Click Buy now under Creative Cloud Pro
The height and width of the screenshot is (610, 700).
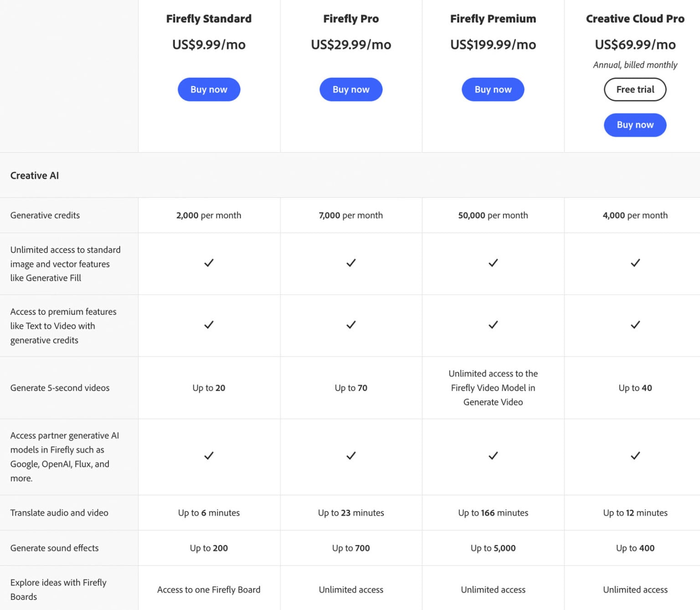coord(635,124)
